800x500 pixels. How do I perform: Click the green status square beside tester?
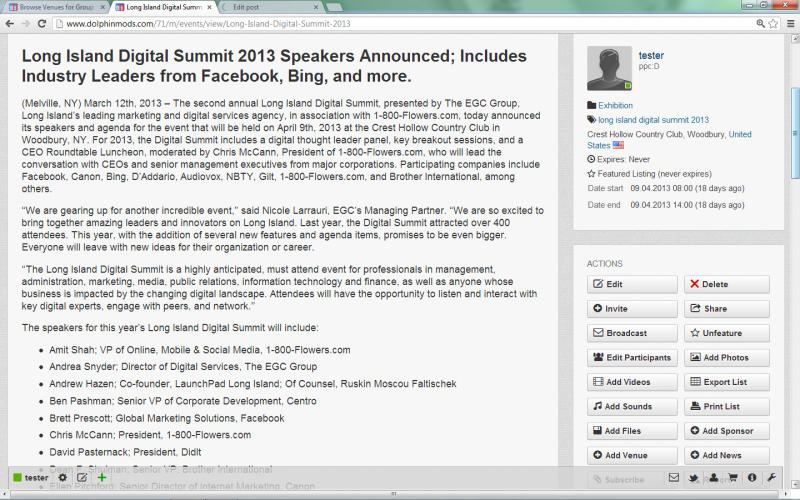click(17, 478)
